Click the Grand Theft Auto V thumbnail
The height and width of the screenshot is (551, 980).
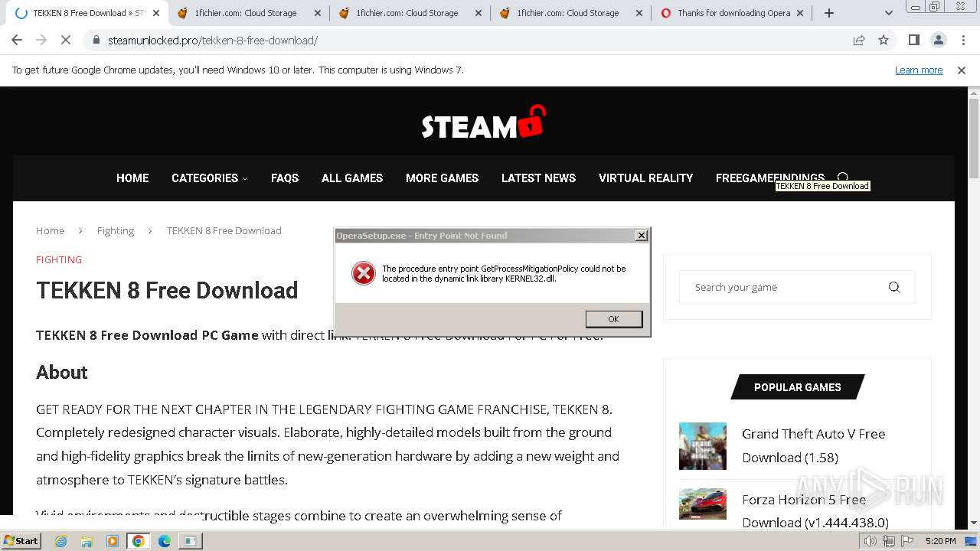(x=702, y=446)
